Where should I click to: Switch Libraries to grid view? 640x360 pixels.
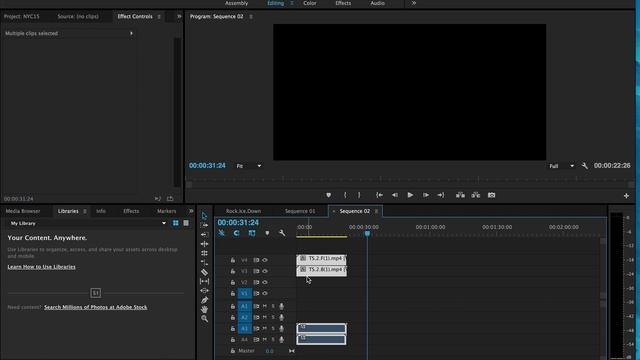176,223
